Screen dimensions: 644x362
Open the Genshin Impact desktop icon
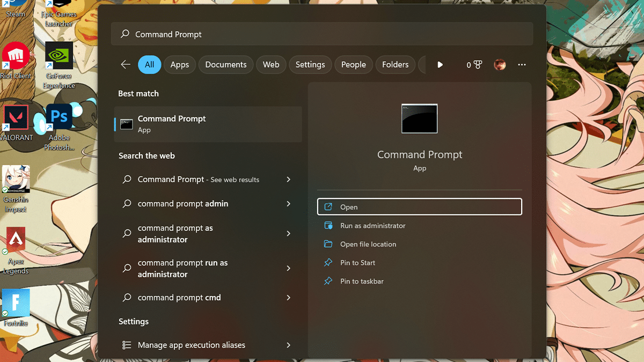click(16, 180)
